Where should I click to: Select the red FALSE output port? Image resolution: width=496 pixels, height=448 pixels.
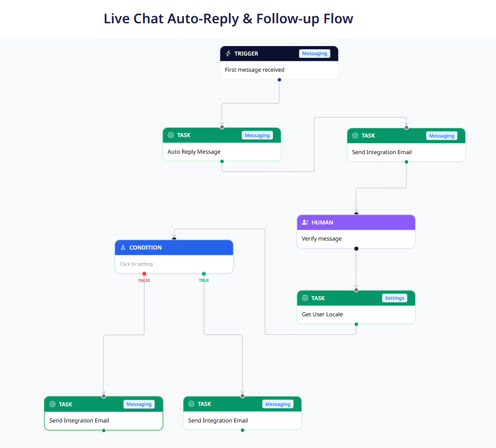(144, 274)
